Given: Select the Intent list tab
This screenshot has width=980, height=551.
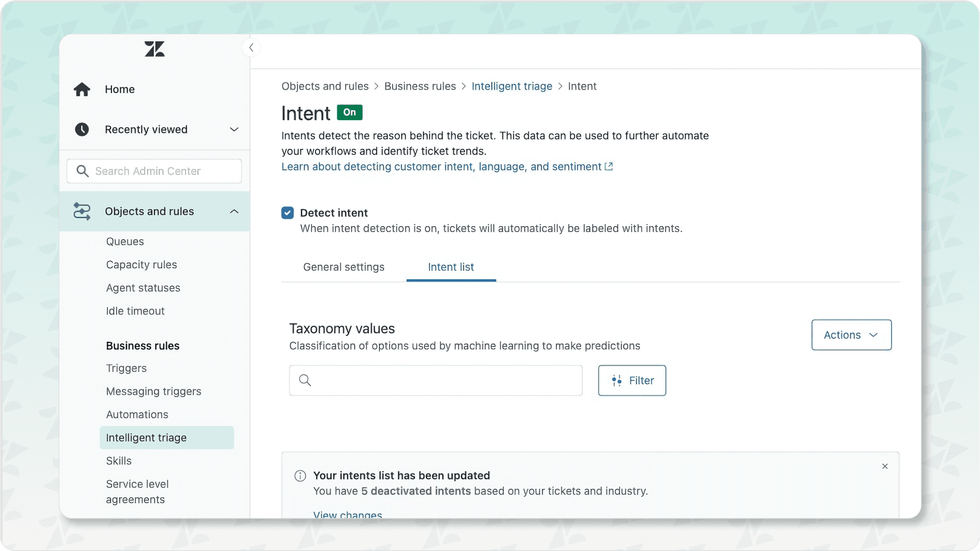Looking at the screenshot, I should point(450,267).
